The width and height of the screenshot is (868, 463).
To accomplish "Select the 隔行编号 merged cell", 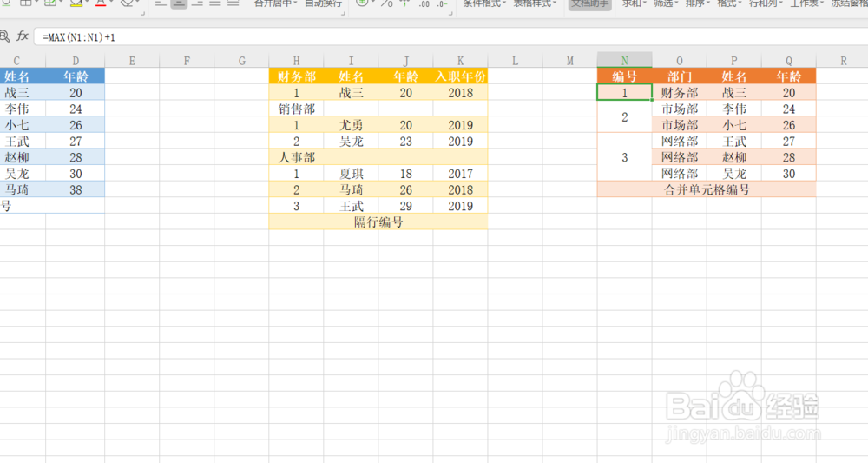I will (x=378, y=222).
